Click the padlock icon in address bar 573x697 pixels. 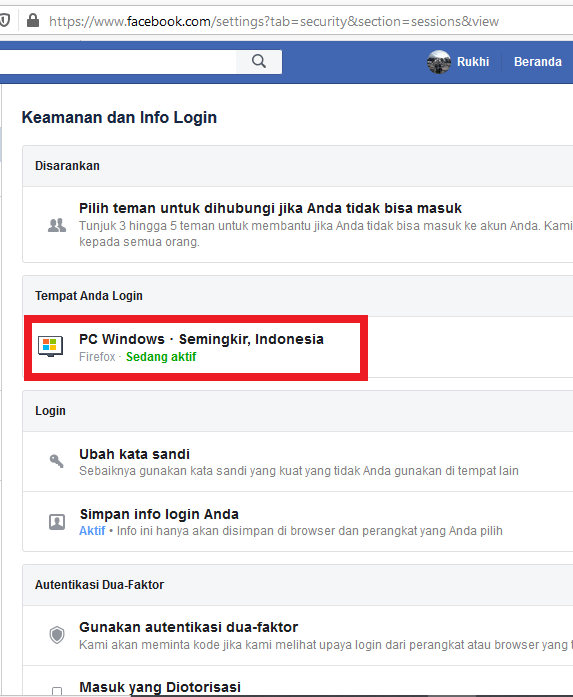(33, 20)
